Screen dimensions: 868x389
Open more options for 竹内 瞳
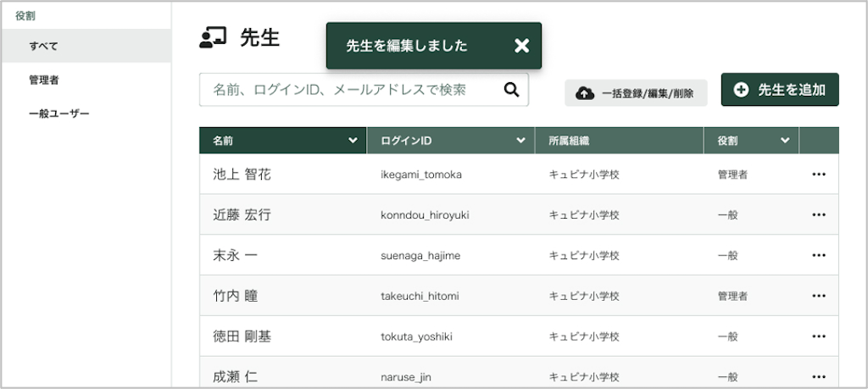tap(819, 296)
